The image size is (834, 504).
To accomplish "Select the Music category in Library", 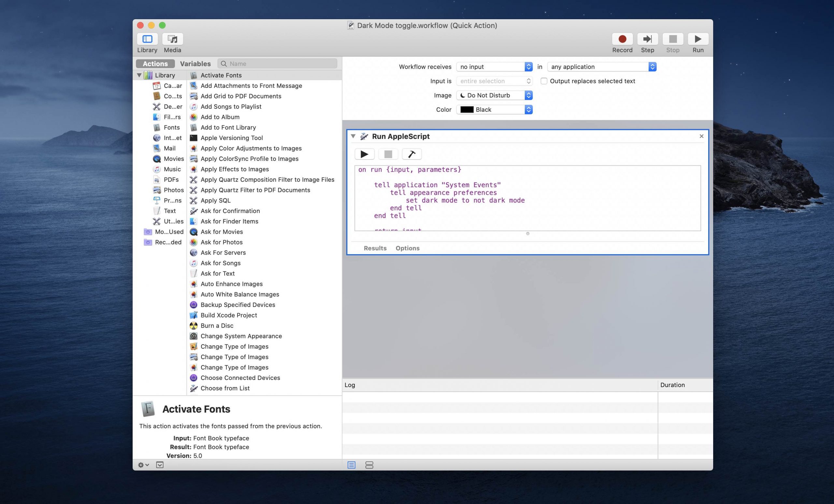I will coord(167,169).
